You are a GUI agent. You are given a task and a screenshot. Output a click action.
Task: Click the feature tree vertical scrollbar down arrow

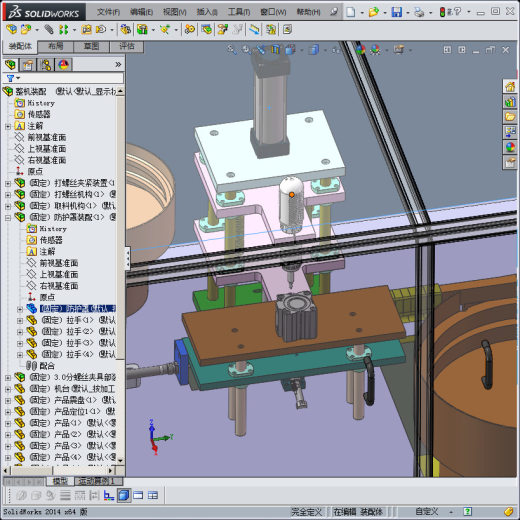tap(120, 460)
